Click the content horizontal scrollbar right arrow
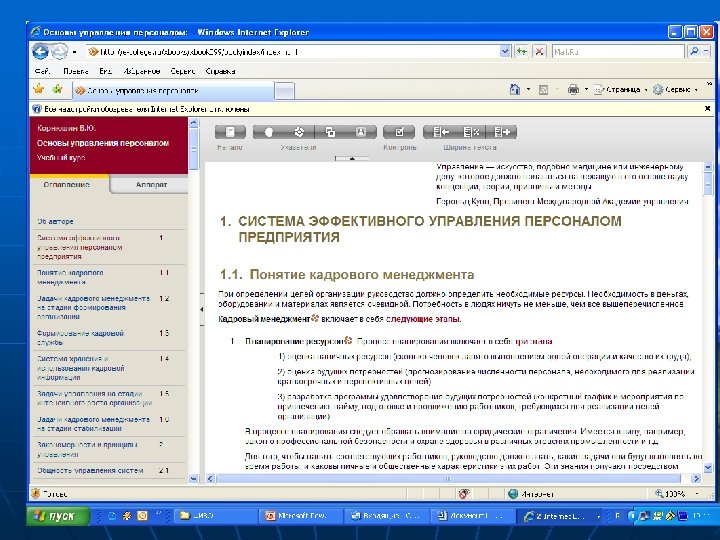 click(696, 478)
